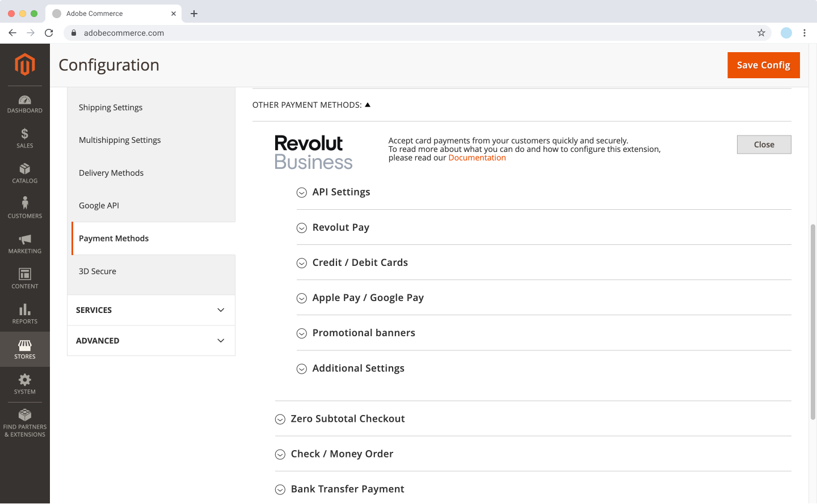Click the Revolut Close button
Image resolution: width=817 pixels, height=504 pixels.
pyautogui.click(x=764, y=145)
